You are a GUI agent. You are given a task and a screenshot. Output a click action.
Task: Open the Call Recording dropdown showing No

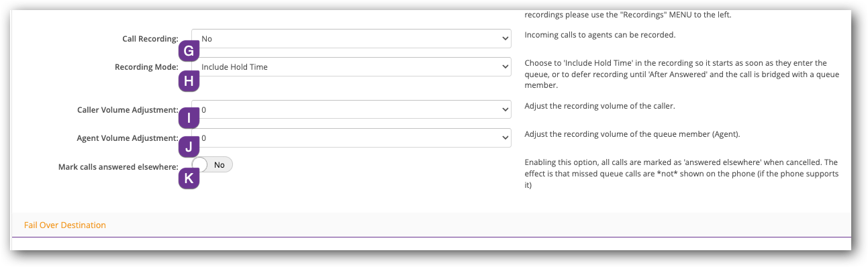click(351, 38)
